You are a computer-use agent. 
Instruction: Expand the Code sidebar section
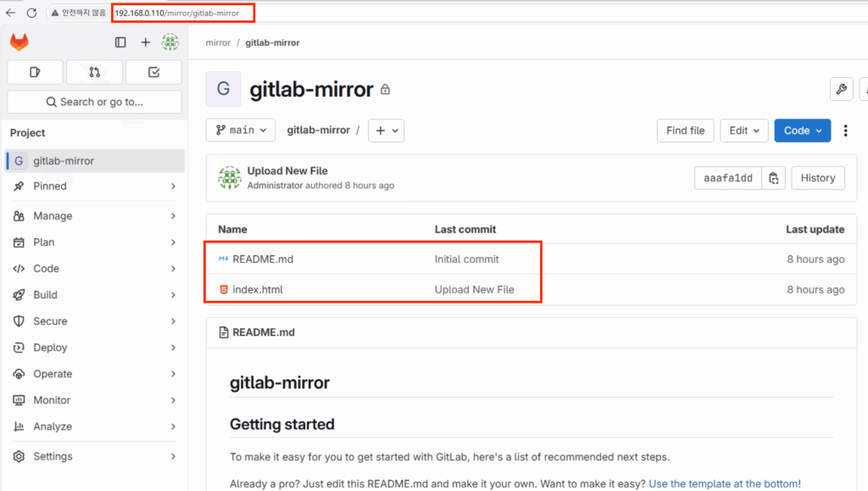point(173,269)
